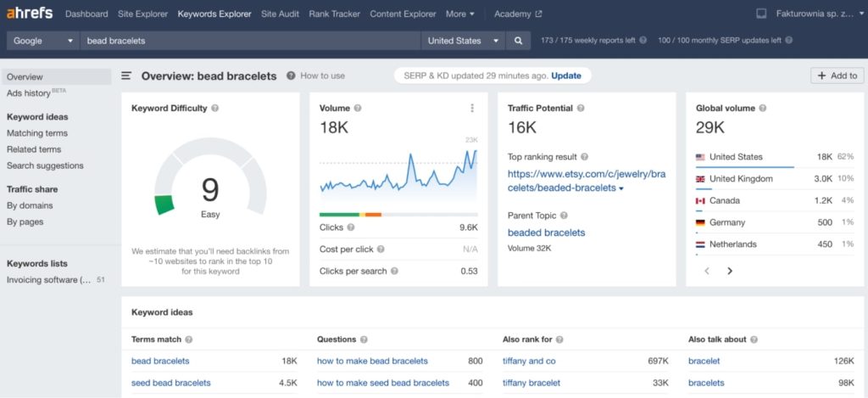Open the United States country dropdown
868x398 pixels.
463,41
